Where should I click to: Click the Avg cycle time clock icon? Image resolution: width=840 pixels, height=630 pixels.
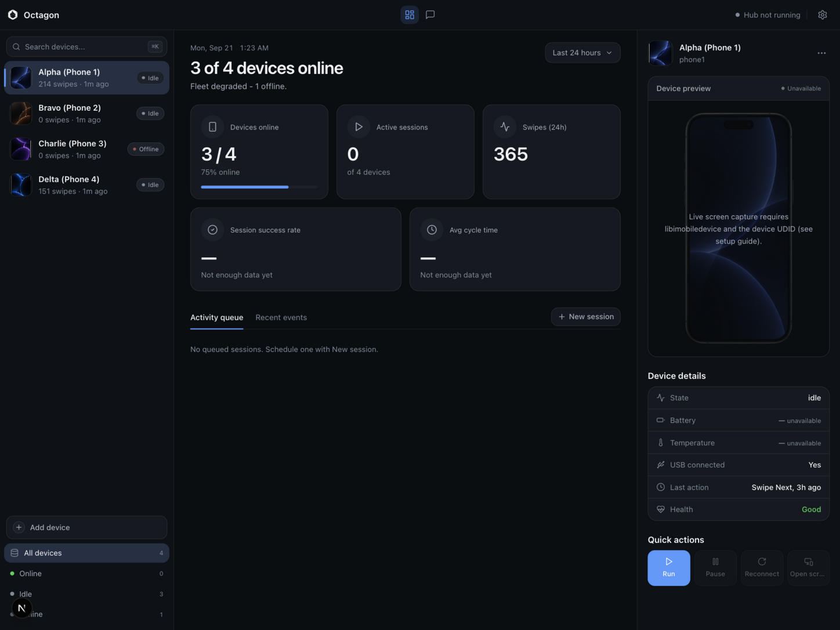coord(432,230)
